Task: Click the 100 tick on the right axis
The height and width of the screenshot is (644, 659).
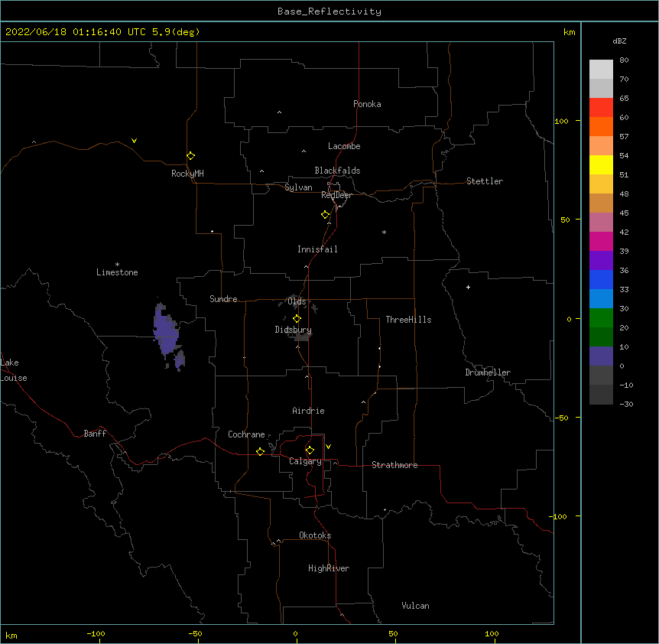Action: (x=561, y=121)
